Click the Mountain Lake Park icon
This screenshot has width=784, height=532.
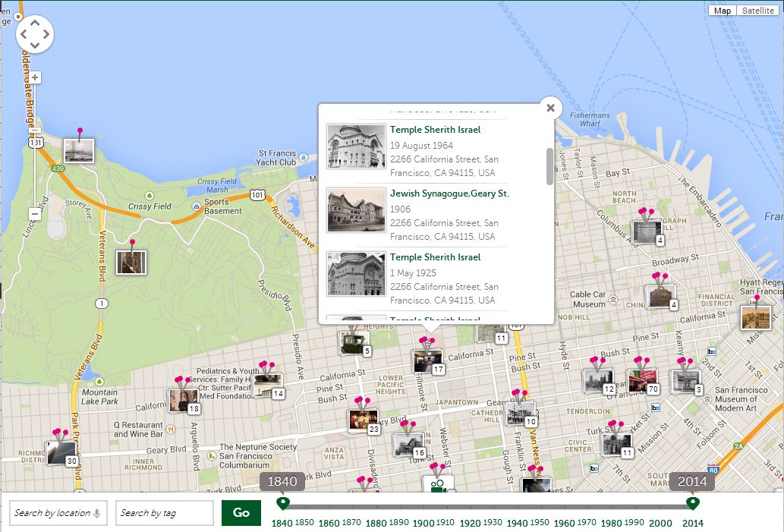[x=99, y=382]
